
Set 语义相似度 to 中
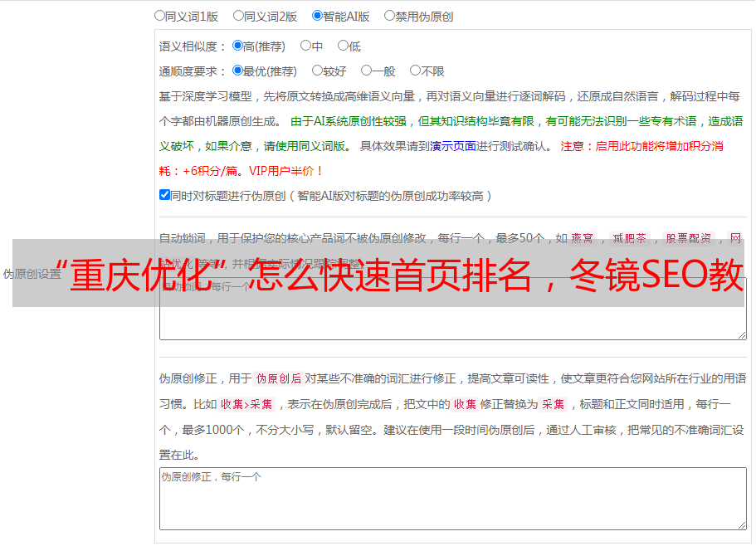(x=305, y=46)
